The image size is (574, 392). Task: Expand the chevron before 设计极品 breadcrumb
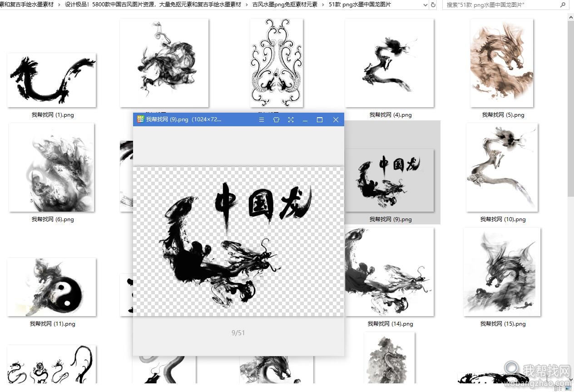(59, 5)
